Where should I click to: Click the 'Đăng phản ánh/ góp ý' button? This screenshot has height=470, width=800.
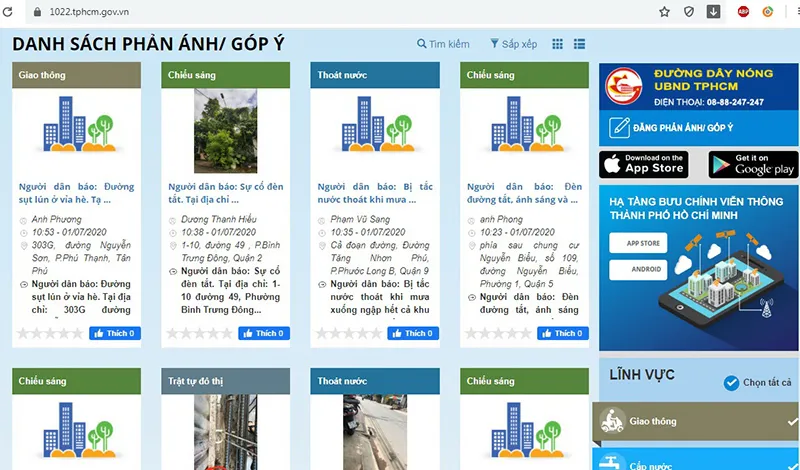point(698,127)
